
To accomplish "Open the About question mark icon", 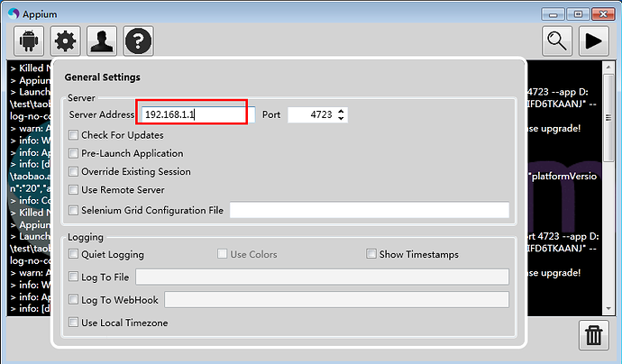I will [138, 41].
